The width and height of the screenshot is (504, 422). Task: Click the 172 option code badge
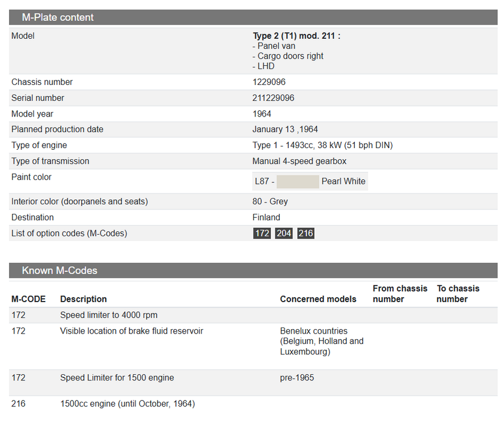click(262, 233)
